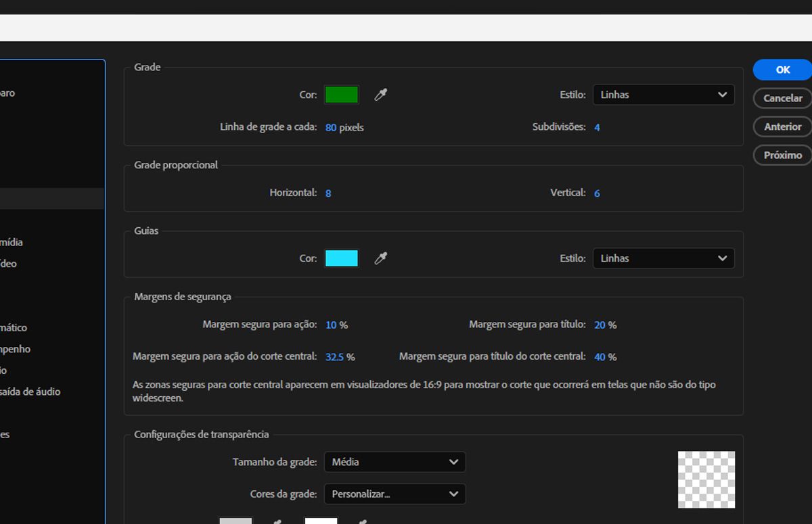
Task: Click the 'Grade proporcional' section heading
Action: pyautogui.click(x=176, y=165)
